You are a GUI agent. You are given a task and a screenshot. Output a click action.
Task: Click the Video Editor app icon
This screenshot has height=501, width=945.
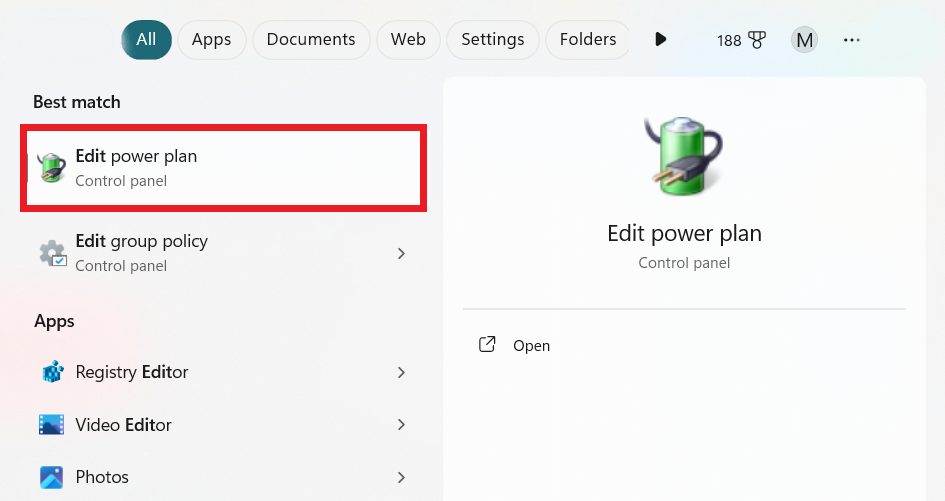tap(52, 425)
